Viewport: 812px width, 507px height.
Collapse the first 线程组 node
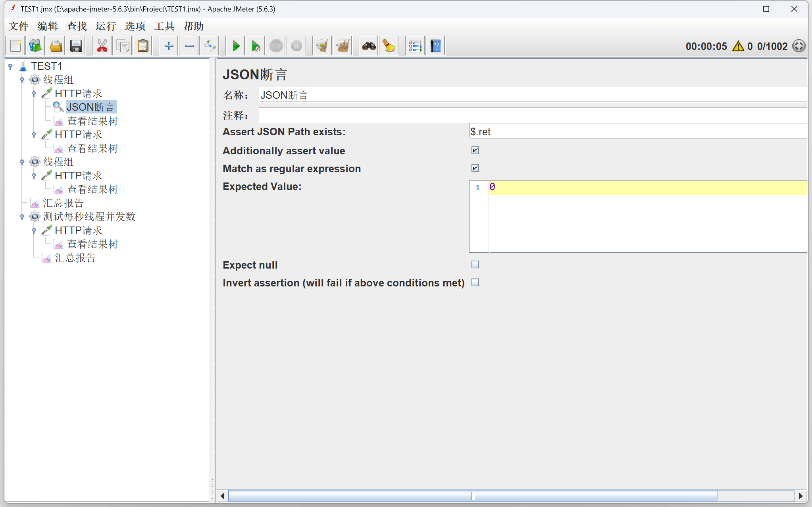[22, 80]
